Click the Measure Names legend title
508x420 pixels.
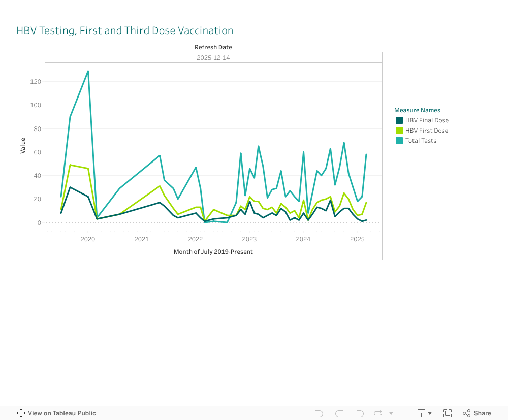[x=417, y=110]
